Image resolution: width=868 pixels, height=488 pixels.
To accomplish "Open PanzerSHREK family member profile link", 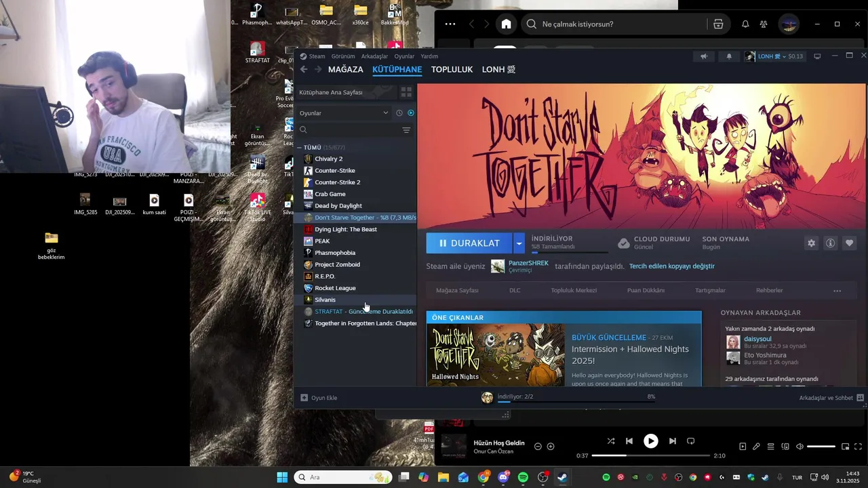I will pos(528,263).
